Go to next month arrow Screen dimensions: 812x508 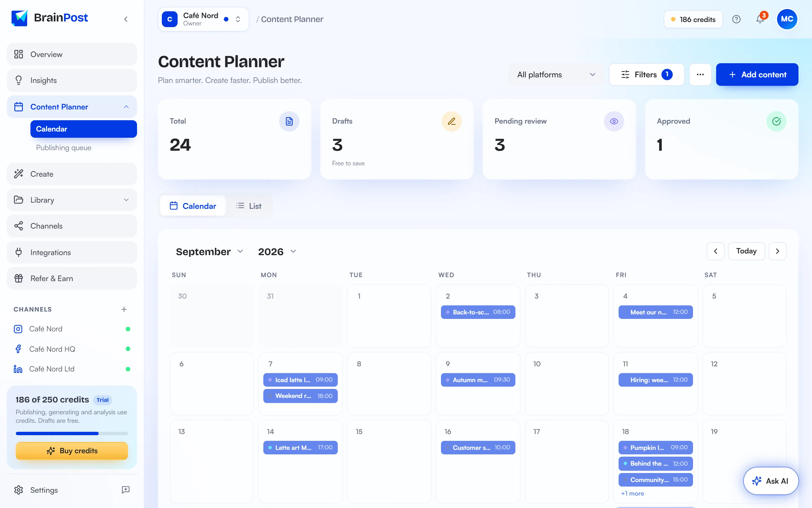777,251
